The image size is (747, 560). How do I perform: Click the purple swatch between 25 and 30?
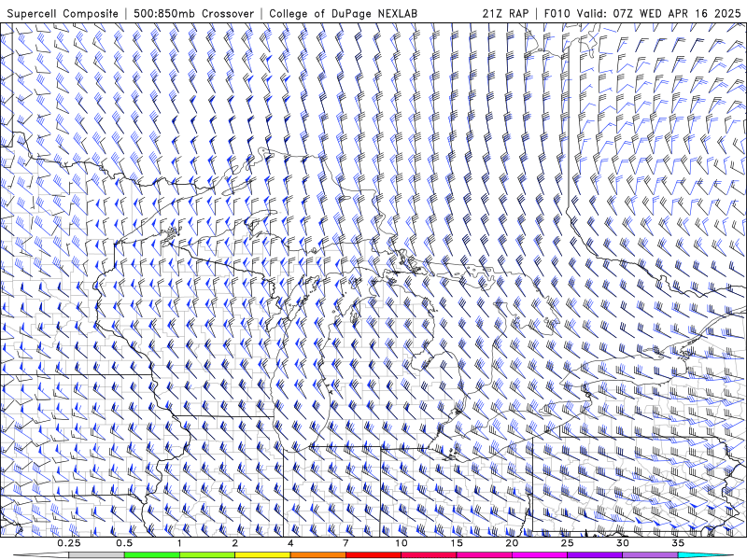pyautogui.click(x=595, y=555)
